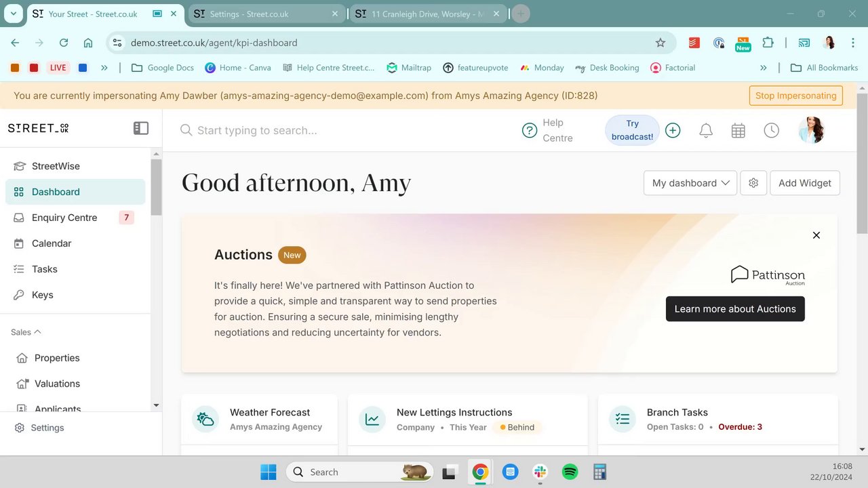
Task: Select Dashboard in the sidebar
Action: tap(75, 192)
